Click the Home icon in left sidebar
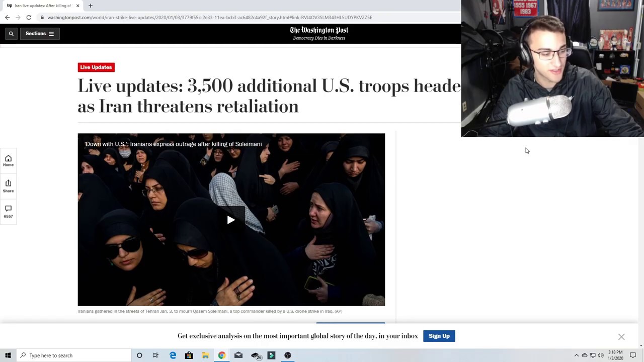 point(8,161)
